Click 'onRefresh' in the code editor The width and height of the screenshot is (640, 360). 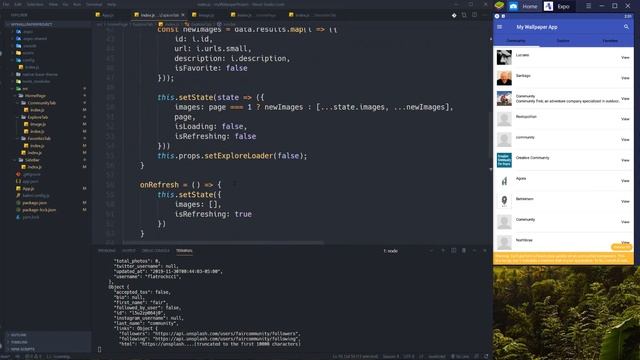coord(159,185)
